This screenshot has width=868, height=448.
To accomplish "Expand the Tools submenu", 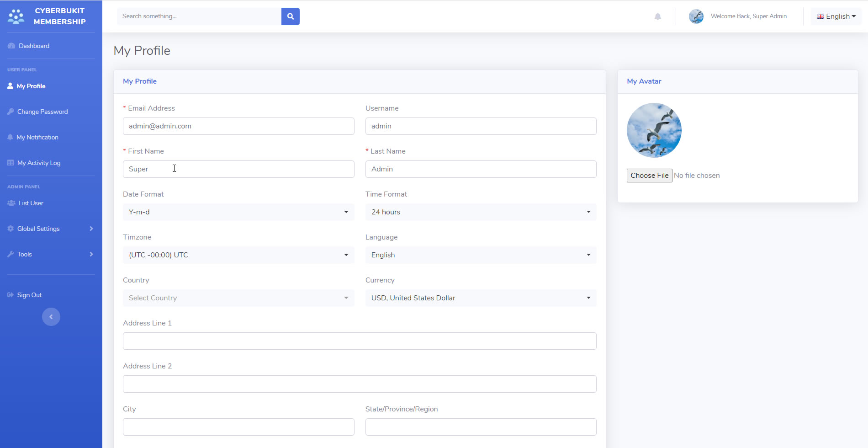I will (50, 254).
